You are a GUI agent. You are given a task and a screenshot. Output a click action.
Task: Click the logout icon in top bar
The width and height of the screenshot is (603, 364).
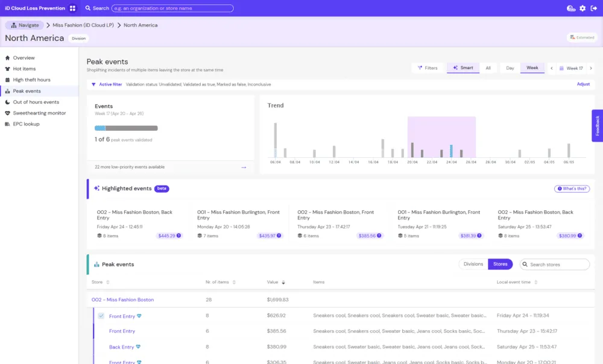pos(594,8)
